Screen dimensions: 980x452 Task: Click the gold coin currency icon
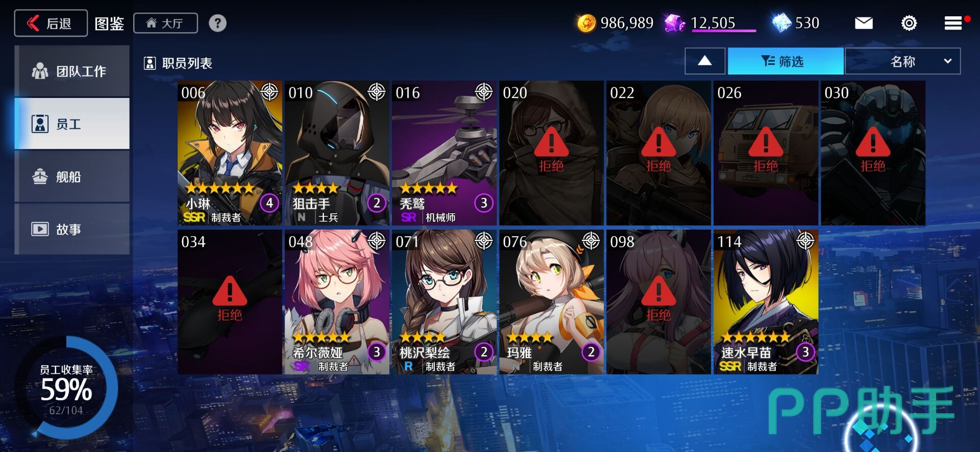pyautogui.click(x=586, y=23)
